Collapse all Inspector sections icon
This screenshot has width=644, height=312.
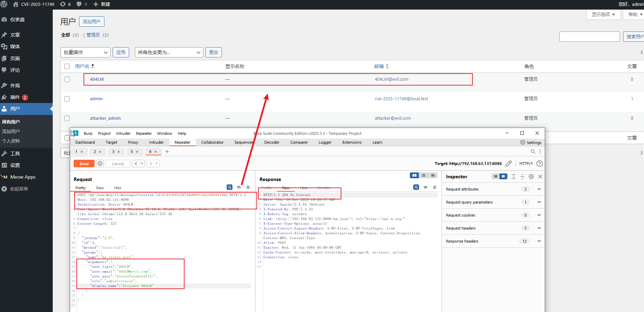coord(522,177)
